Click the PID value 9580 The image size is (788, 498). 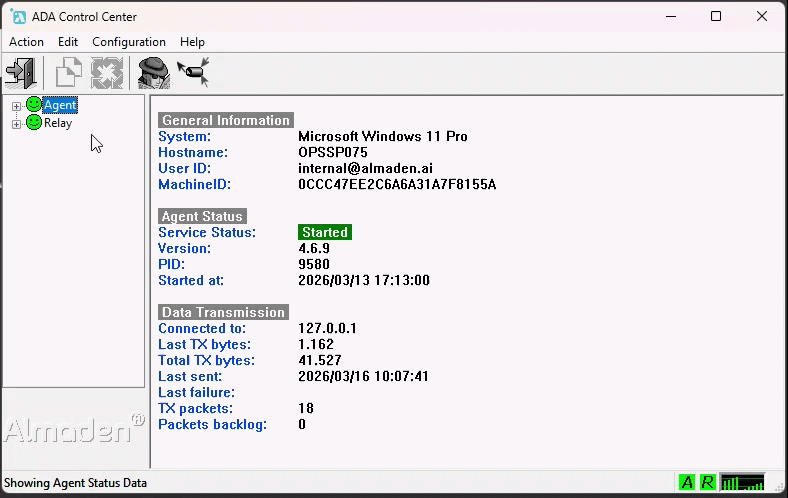[x=314, y=264]
